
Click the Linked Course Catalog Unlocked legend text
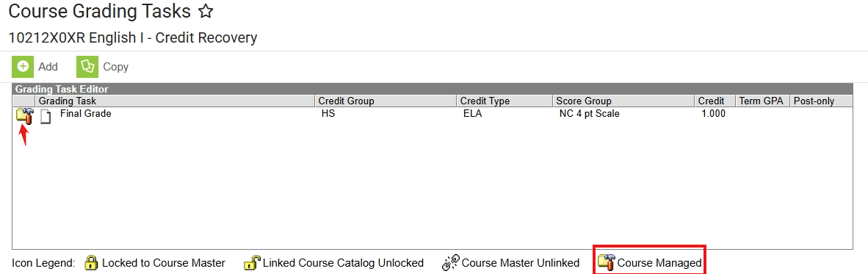pos(343,263)
